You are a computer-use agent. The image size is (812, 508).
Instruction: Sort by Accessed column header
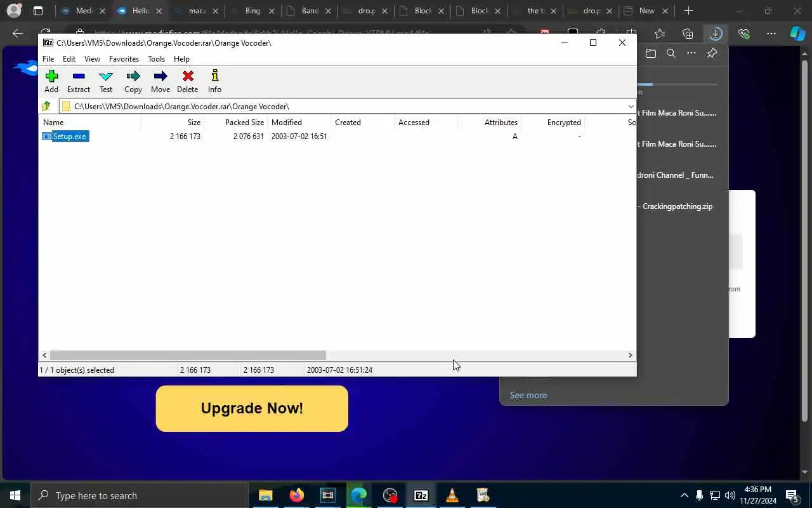(x=426, y=123)
